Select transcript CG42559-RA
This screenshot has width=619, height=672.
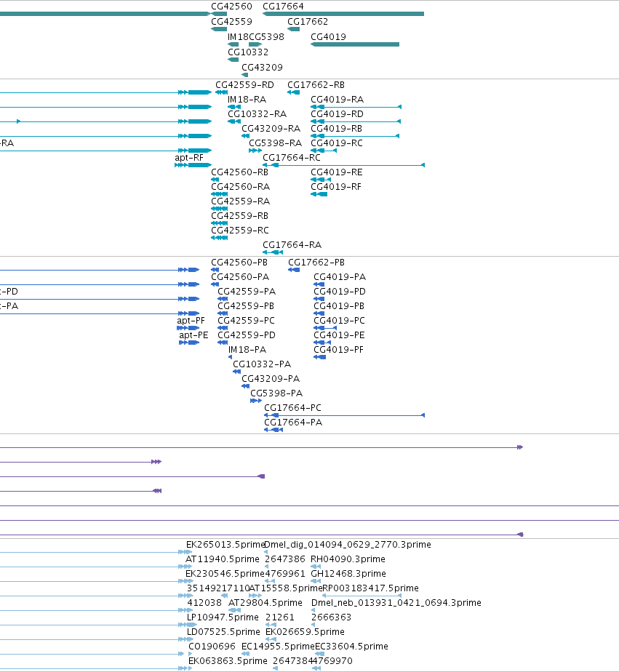(240, 202)
